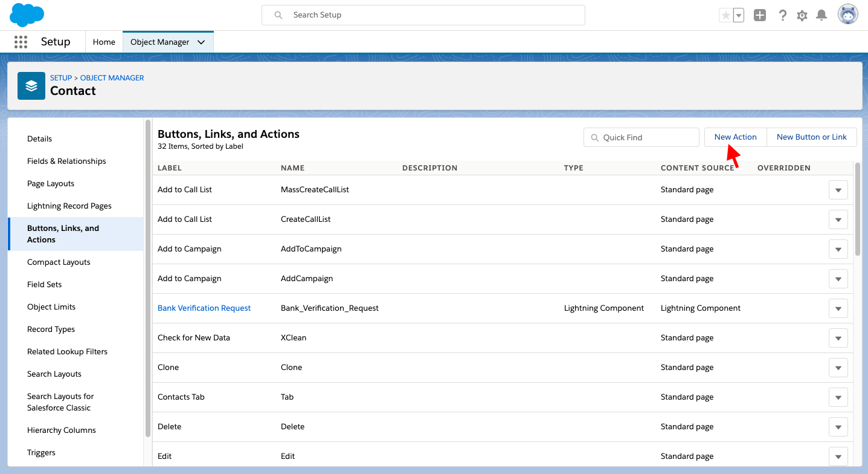Screen dimensions: 868x474
Task: Open Search Layouts for Salesforce Classic
Action: click(60, 402)
